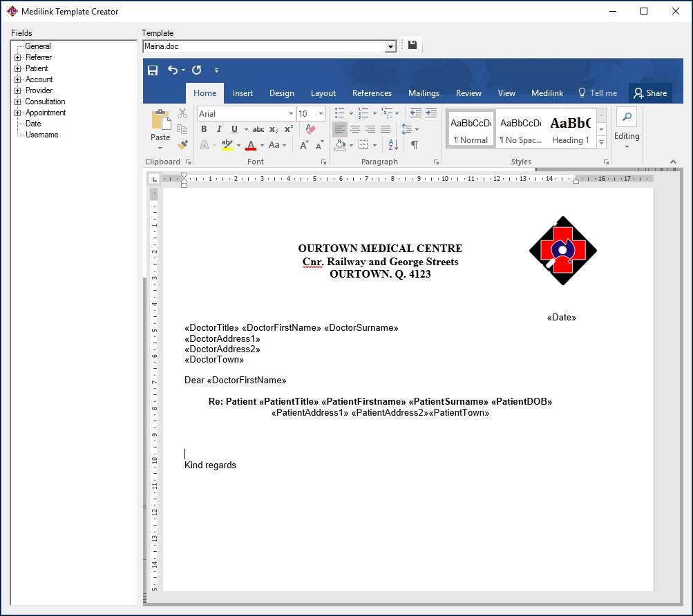Viewport: 693px width, 616px height.
Task: Click the Multilevel list icon
Action: pos(387,113)
